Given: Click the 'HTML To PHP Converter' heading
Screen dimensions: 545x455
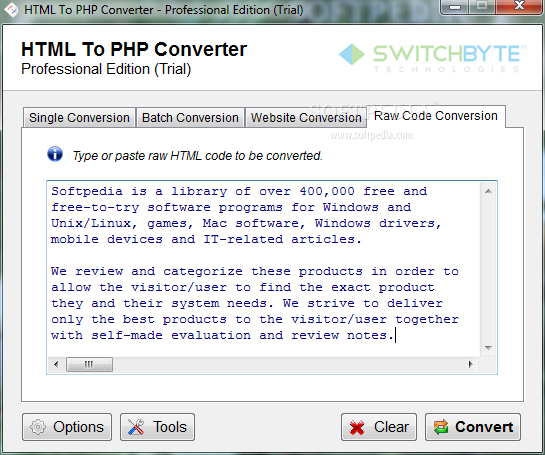Looking at the screenshot, I should click(134, 49).
